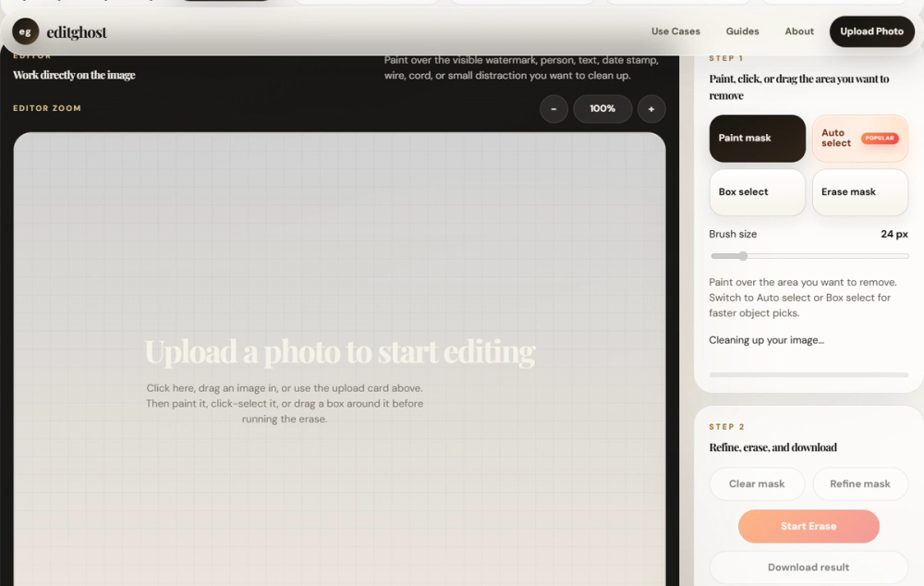Click the 100% editor zoom indicator
Viewport: 924px width, 586px height.
tap(602, 109)
